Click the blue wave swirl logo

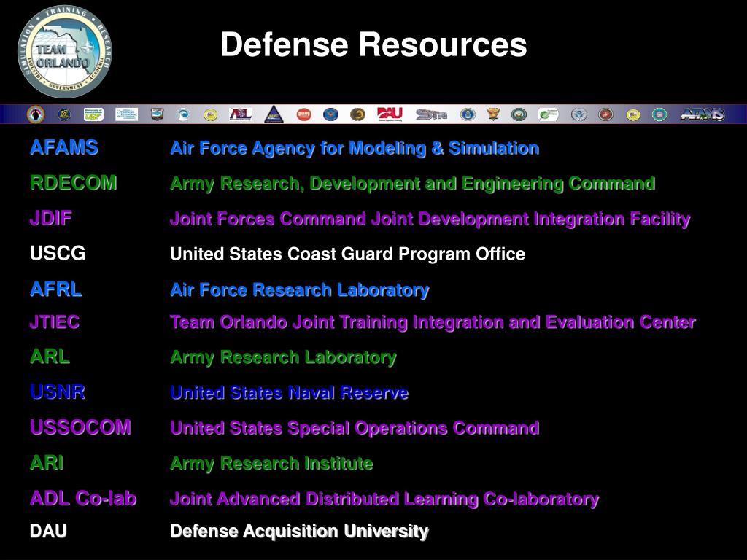(x=183, y=114)
